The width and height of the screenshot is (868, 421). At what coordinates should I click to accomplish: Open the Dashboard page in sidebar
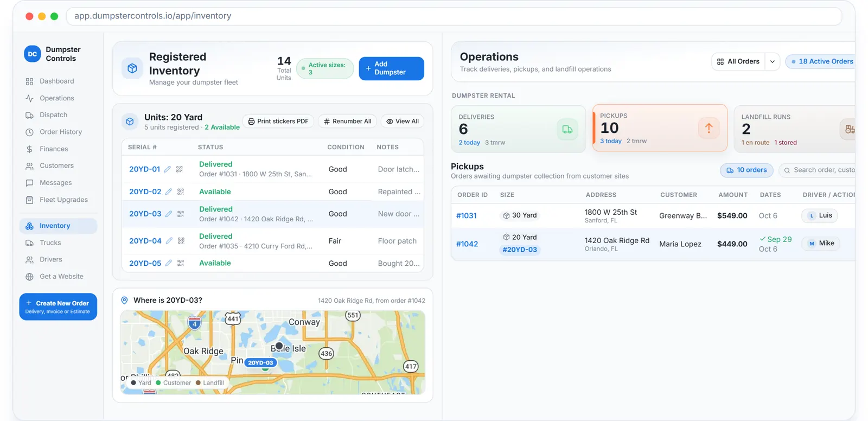pyautogui.click(x=58, y=81)
